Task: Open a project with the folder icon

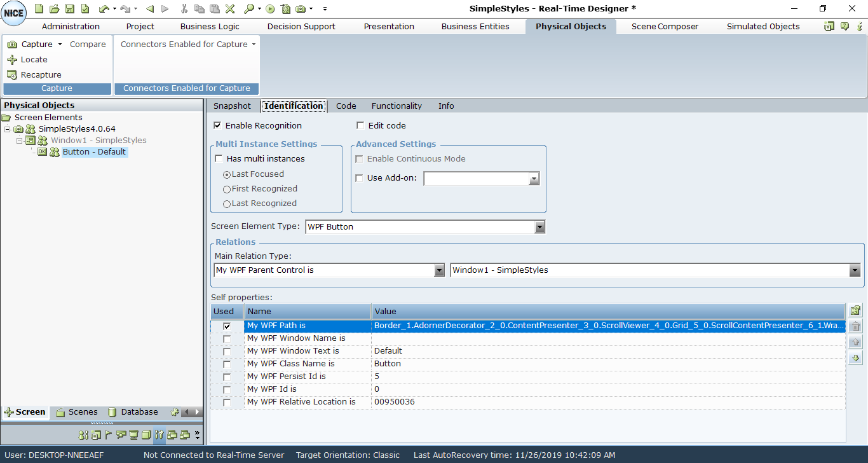Action: (x=55, y=9)
